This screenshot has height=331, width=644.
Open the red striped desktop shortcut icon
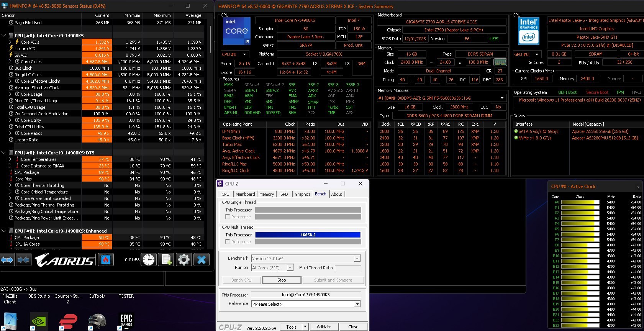click(x=68, y=322)
